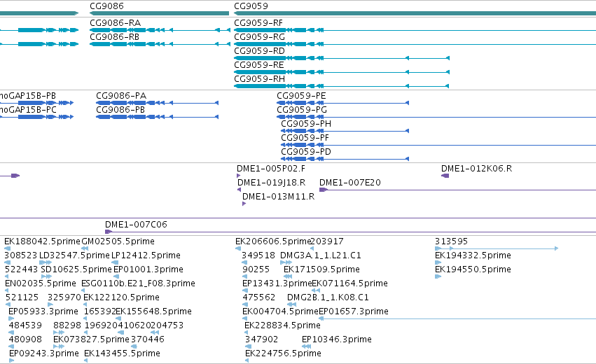Select feature labeled 484539
The height and width of the screenshot is (364, 596).
coord(25,326)
